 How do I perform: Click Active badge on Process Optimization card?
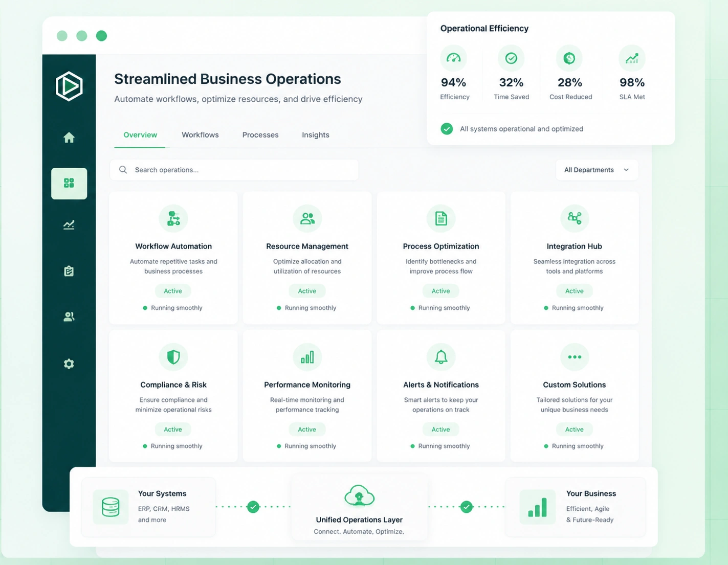coord(440,291)
